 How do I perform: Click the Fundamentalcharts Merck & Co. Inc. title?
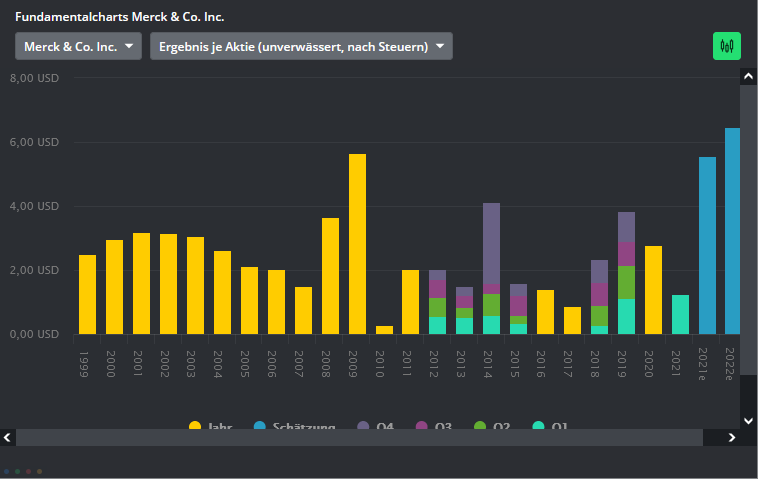pos(120,17)
